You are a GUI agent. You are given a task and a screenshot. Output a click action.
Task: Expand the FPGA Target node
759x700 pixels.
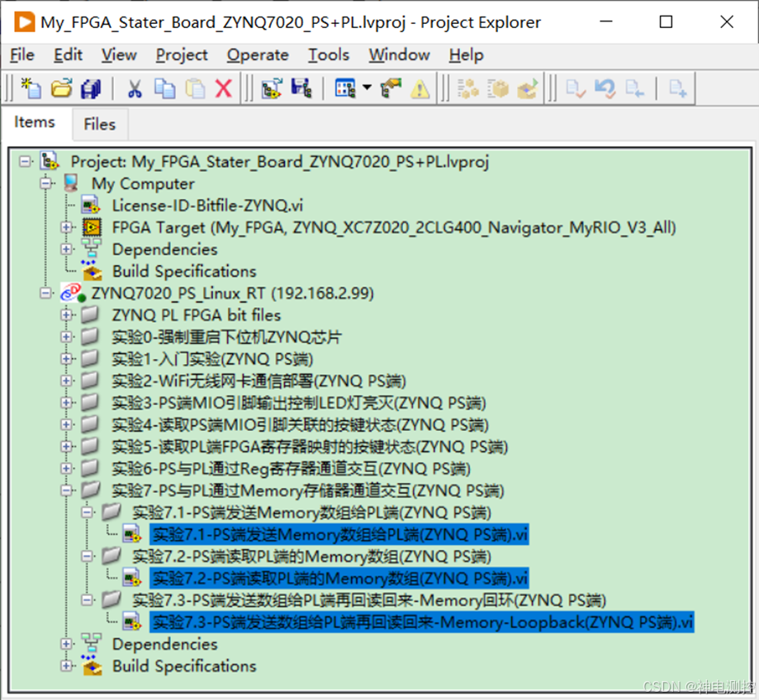pyautogui.click(x=66, y=227)
